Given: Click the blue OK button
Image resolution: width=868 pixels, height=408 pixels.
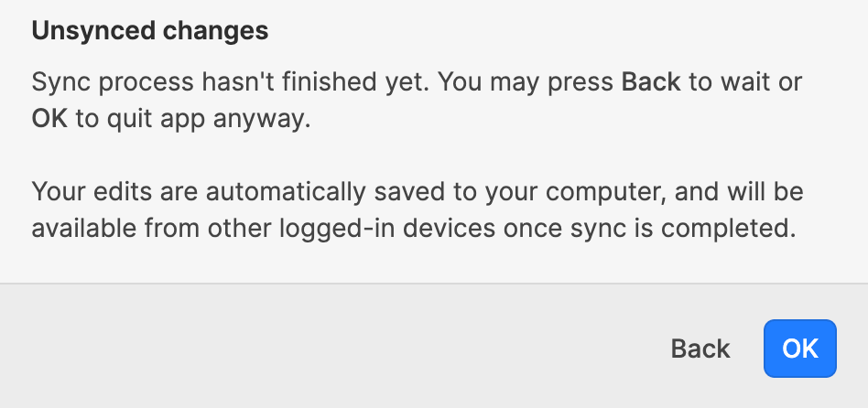Looking at the screenshot, I should [799, 349].
